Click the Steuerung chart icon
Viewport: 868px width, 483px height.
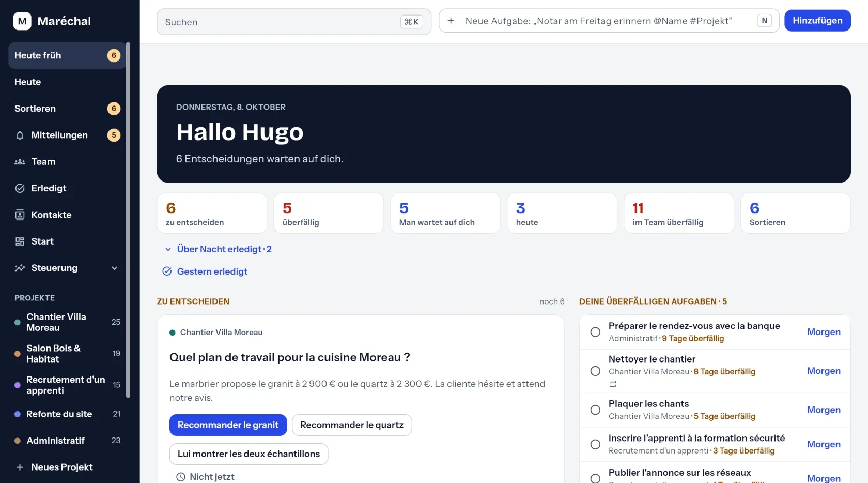coord(20,268)
